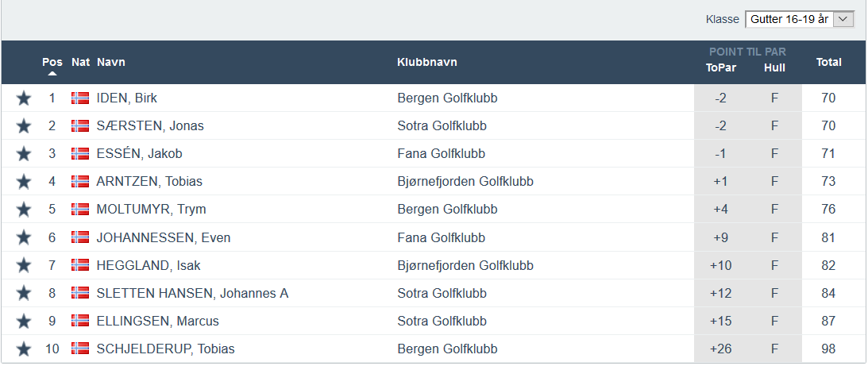Image resolution: width=868 pixels, height=366 pixels.
Task: Star favorite IDEN, Birk row
Action: point(24,98)
